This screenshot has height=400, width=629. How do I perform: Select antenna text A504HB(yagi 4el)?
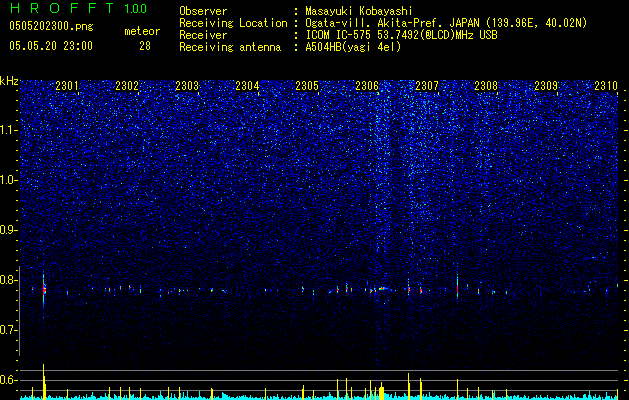353,47
